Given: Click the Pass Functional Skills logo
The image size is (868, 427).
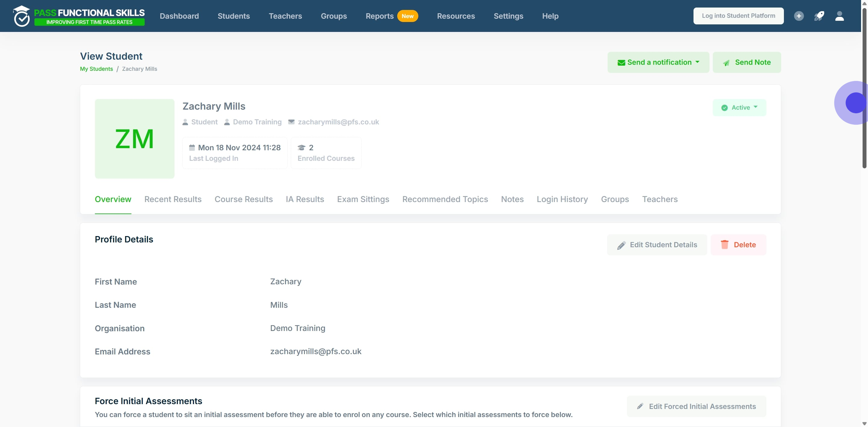Looking at the screenshot, I should pyautogui.click(x=79, y=16).
